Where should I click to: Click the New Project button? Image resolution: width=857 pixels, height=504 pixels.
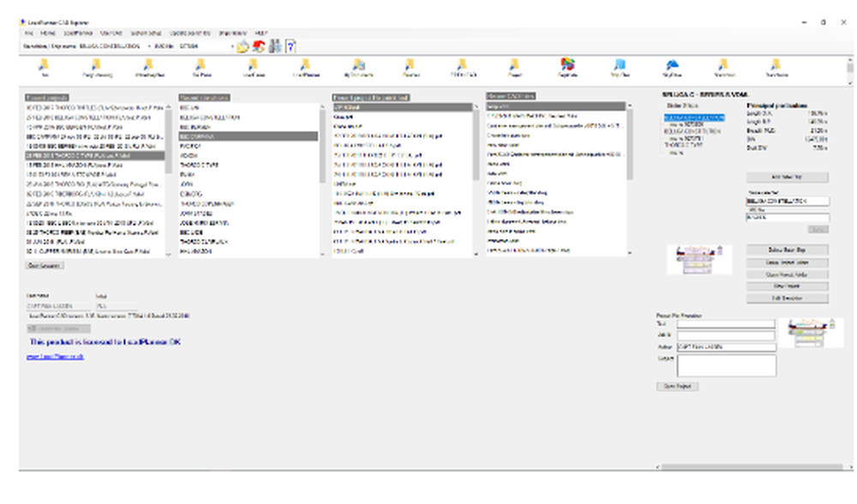(787, 286)
